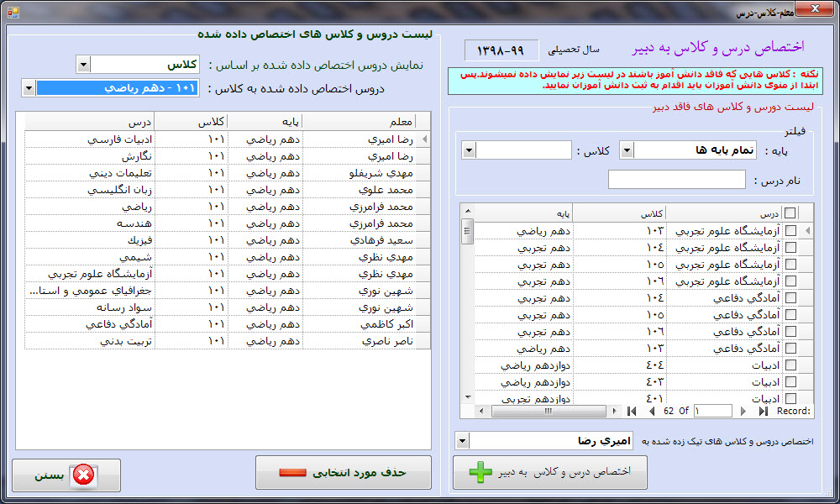Open the پایه filter dropdown
Image resolution: width=840 pixels, height=504 pixels.
point(627,150)
